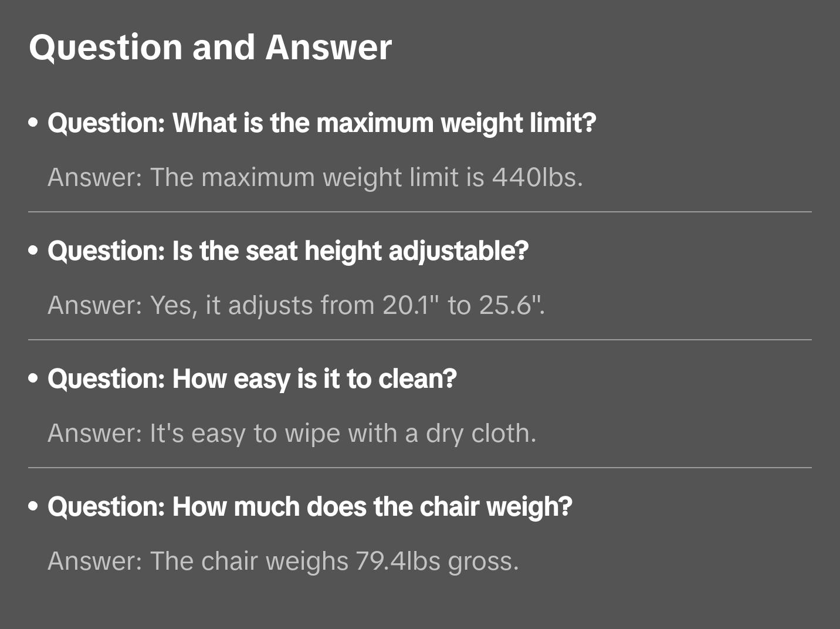Click the question about chair weight
The height and width of the screenshot is (629, 840).
coord(310,506)
